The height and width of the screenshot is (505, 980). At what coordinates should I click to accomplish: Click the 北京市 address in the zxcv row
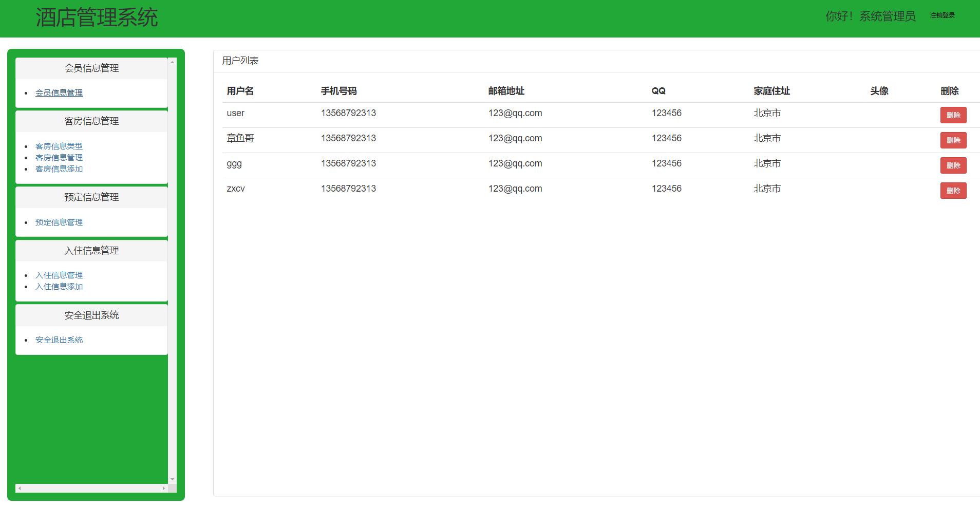pyautogui.click(x=767, y=189)
